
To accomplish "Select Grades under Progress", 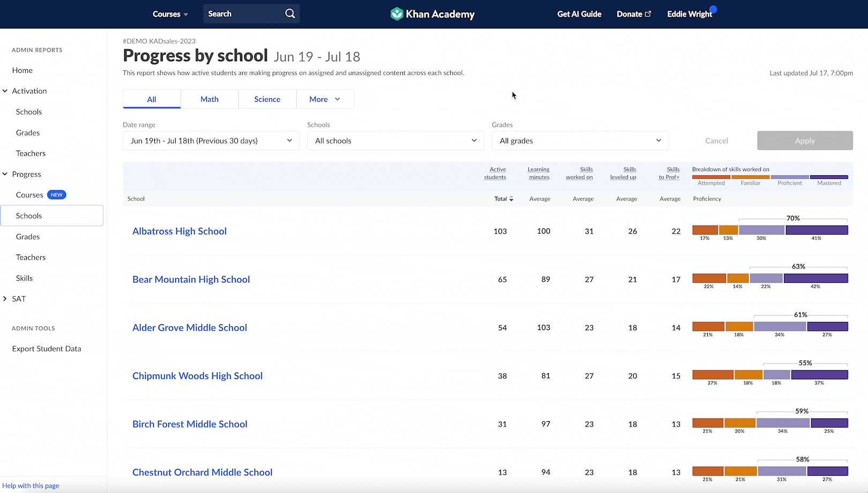I will coord(28,237).
